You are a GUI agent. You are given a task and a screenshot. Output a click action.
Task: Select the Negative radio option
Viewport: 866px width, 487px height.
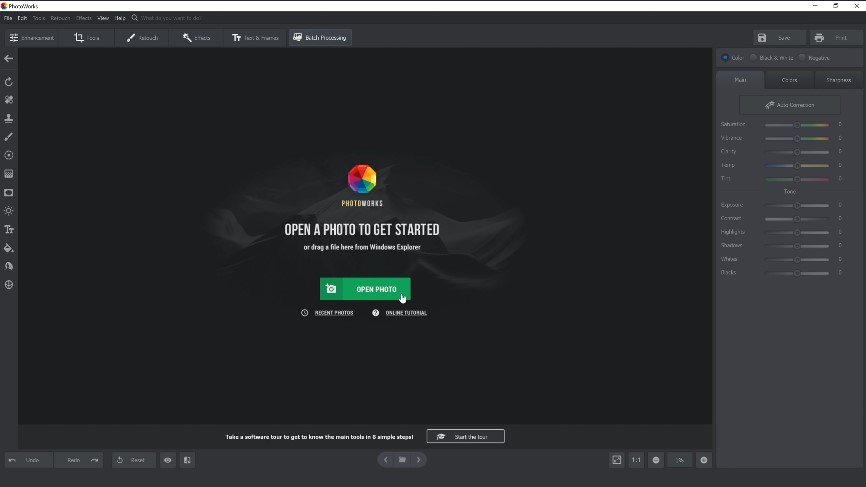802,57
